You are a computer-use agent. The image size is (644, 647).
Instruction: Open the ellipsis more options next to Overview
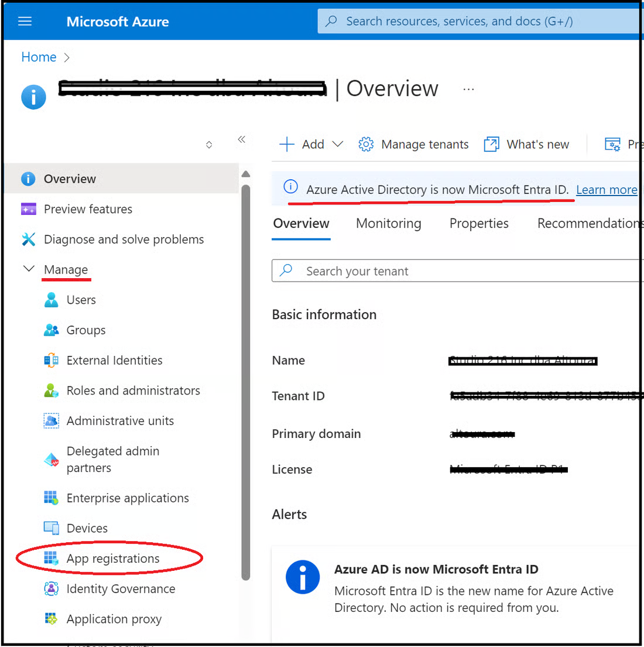click(x=468, y=89)
